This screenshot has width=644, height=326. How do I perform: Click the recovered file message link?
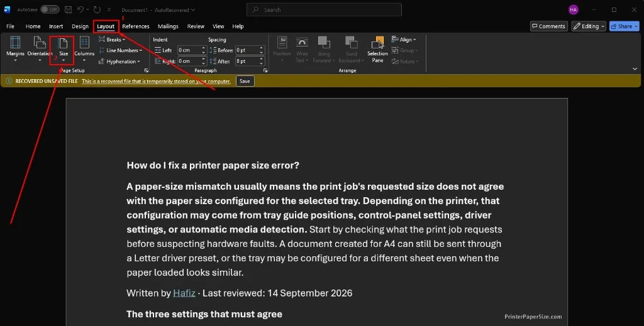[x=156, y=81]
